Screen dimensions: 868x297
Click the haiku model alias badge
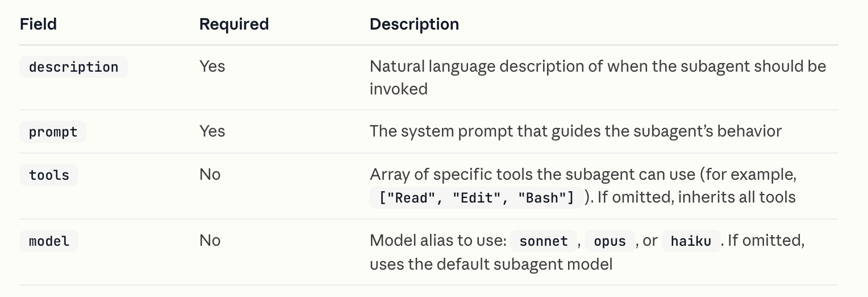pyautogui.click(x=691, y=241)
